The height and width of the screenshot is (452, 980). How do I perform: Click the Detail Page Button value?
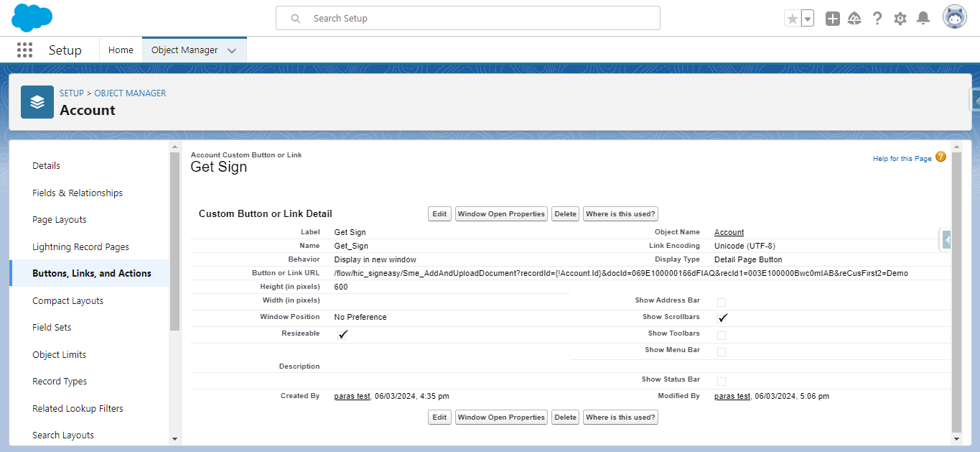click(x=748, y=259)
